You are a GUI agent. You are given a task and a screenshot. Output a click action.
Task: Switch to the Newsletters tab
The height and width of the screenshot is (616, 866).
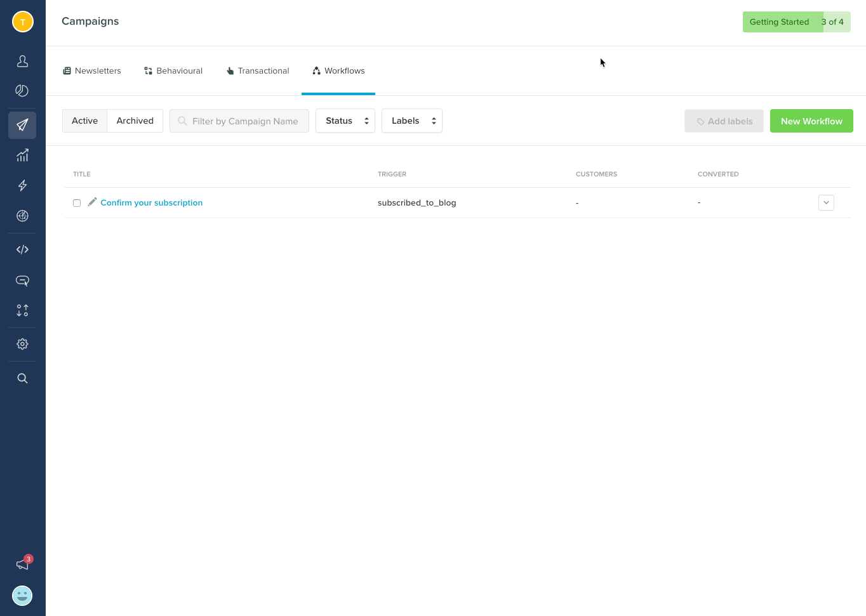click(91, 70)
